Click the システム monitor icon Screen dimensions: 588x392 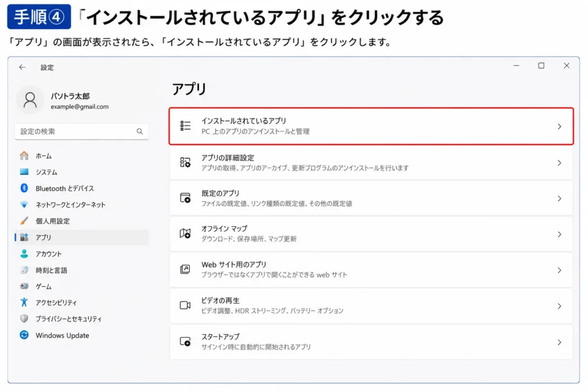coord(24,172)
